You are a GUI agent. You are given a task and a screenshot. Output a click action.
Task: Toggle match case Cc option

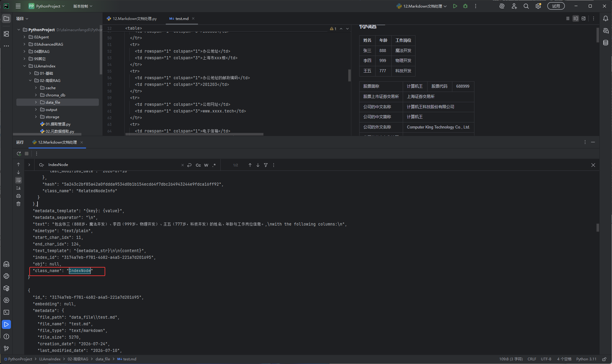tap(198, 165)
